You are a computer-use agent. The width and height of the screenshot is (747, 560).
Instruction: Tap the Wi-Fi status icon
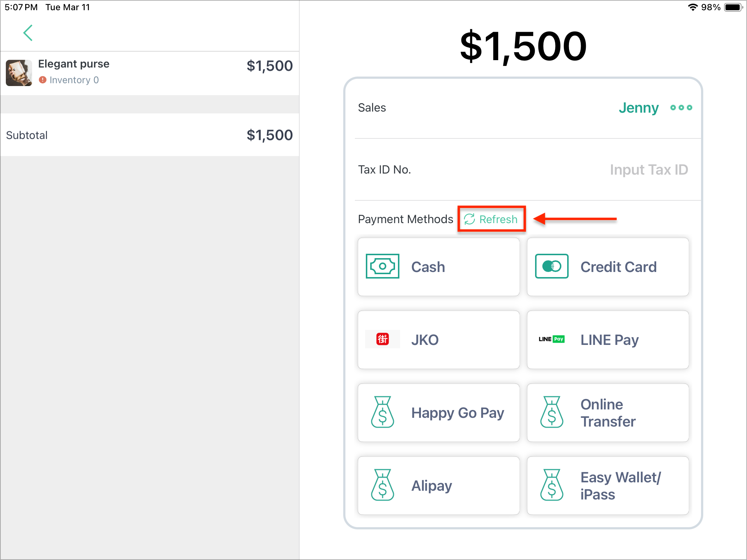point(693,7)
